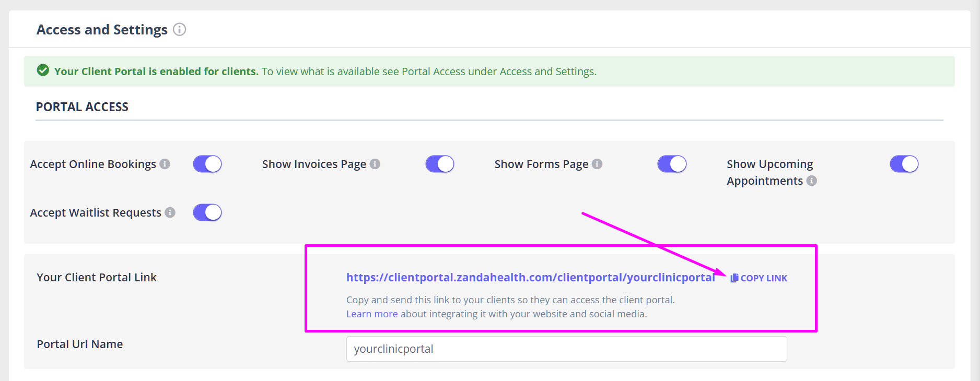
Task: Open the client portal URL link
Action: point(530,277)
